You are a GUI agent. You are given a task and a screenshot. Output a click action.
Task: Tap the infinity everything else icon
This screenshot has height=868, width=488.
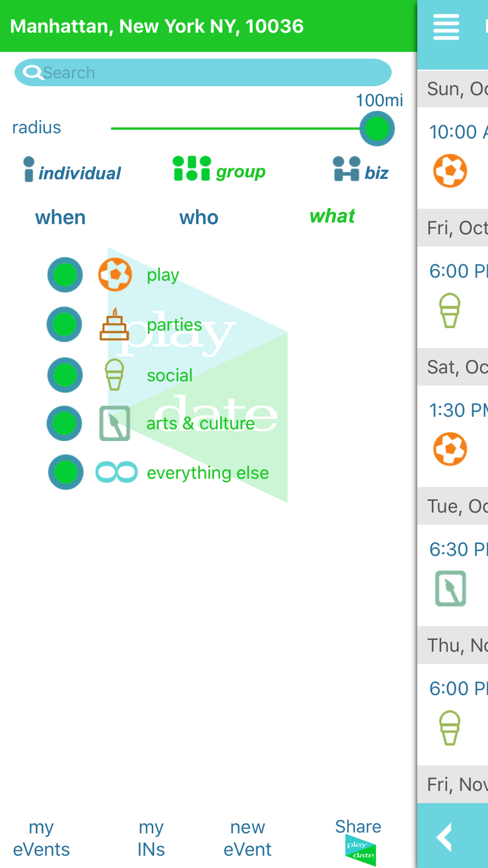[117, 472]
